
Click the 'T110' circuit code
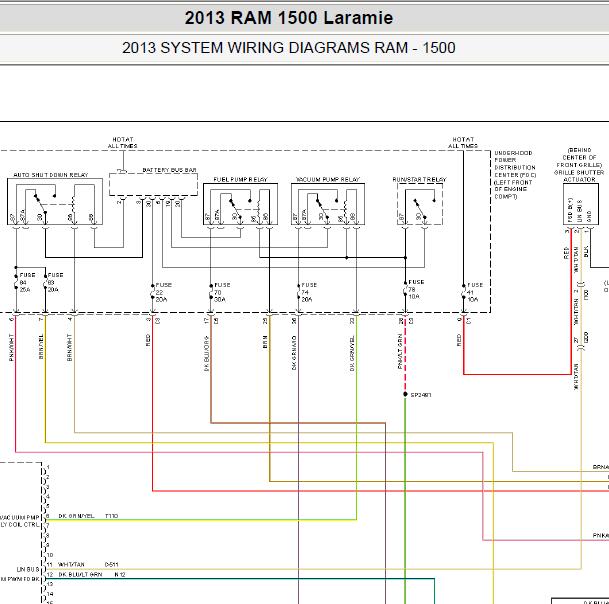pos(111,516)
